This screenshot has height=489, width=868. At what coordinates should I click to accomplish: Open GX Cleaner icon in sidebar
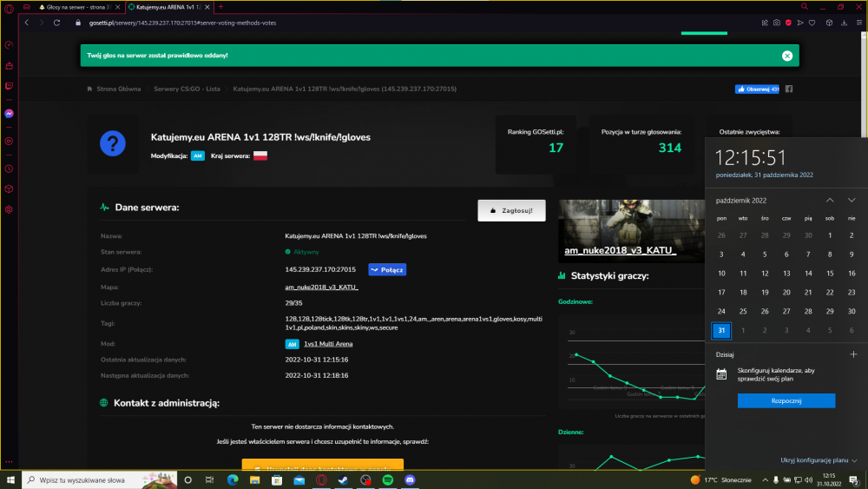pyautogui.click(x=9, y=65)
